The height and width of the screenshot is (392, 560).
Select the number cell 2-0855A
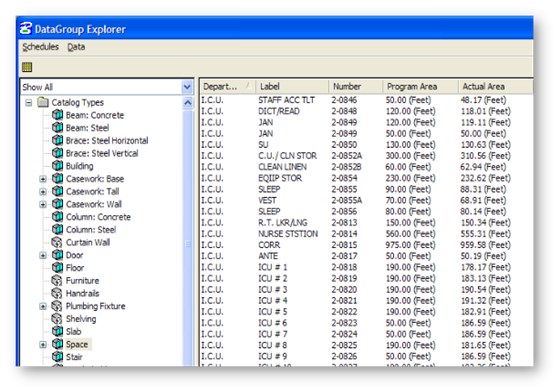(346, 200)
